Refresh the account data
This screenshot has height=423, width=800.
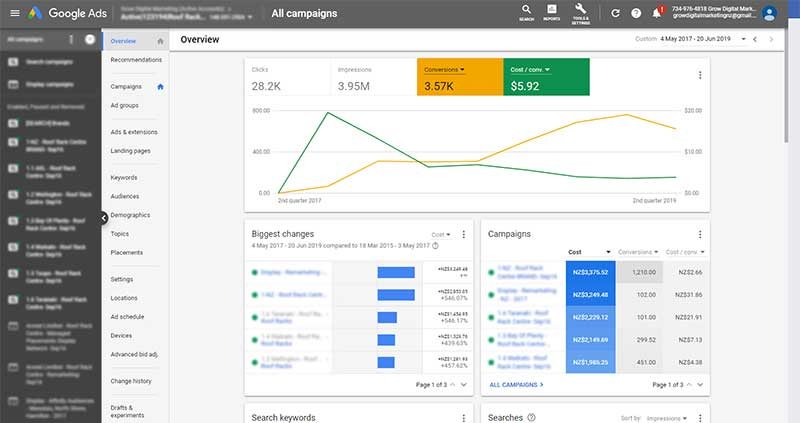(615, 13)
